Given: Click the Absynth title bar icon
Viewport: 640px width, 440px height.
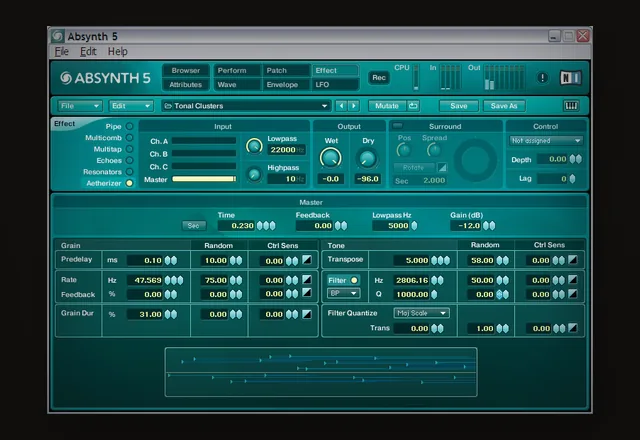Looking at the screenshot, I should (58, 36).
